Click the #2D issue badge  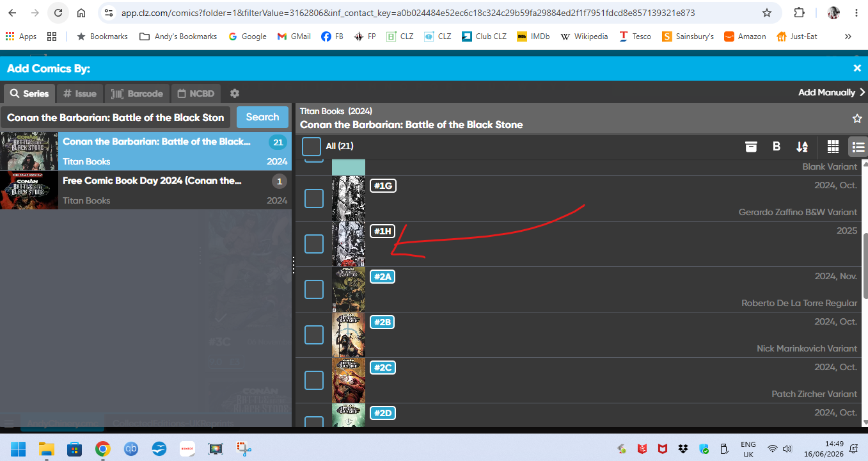[x=383, y=413]
